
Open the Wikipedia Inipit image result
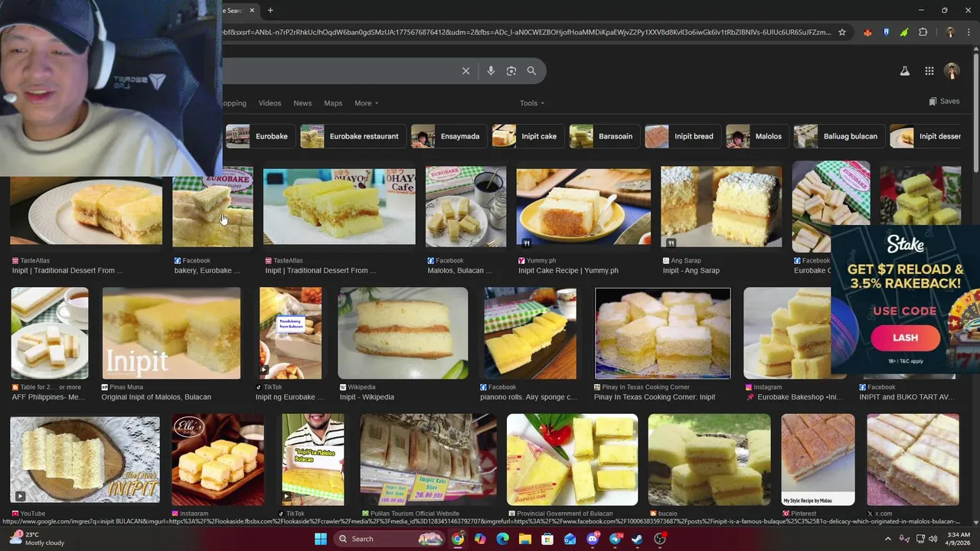tap(403, 334)
